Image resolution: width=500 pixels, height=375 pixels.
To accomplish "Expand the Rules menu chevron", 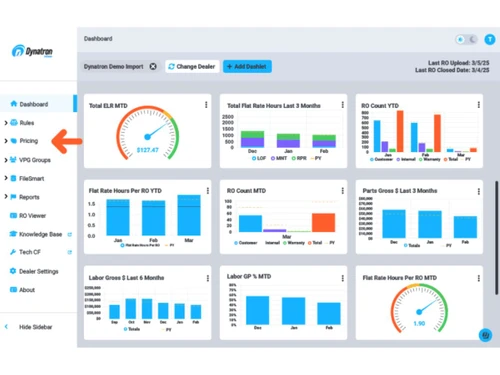I will click(x=6, y=123).
